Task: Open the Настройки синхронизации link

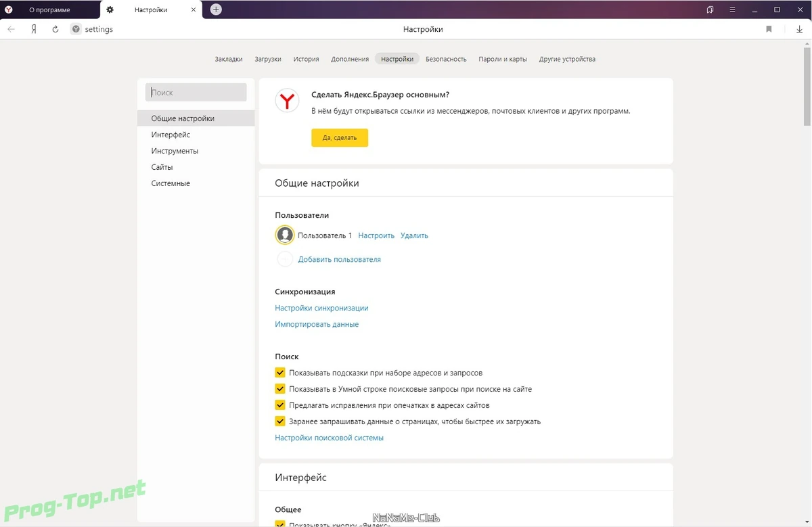Action: 321,308
